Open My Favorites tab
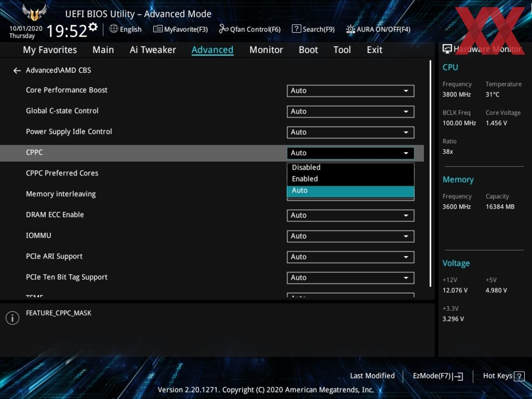Screen dimensions: 532x399 coord(50,50)
